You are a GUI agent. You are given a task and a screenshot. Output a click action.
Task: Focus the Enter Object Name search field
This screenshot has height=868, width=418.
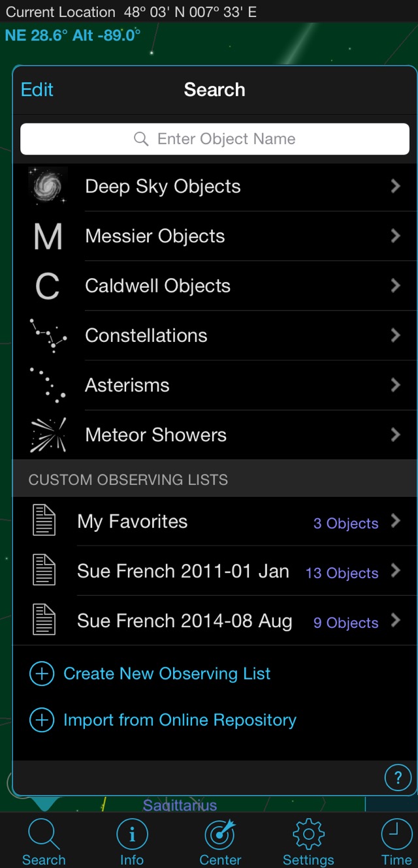pos(215,139)
